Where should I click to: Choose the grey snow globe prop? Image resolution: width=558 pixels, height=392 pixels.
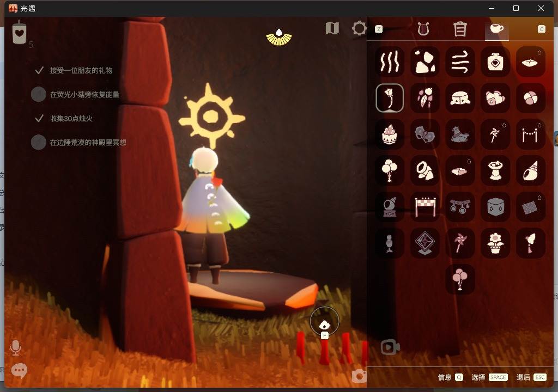(x=389, y=207)
